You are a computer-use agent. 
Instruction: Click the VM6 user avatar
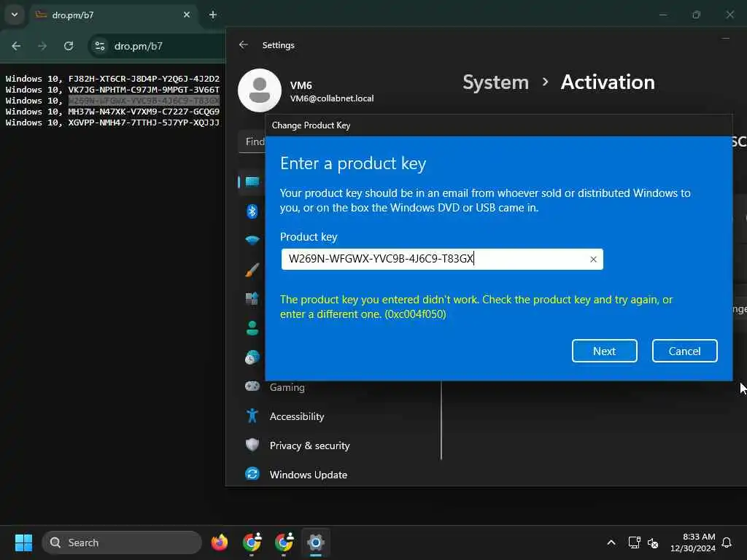260,90
